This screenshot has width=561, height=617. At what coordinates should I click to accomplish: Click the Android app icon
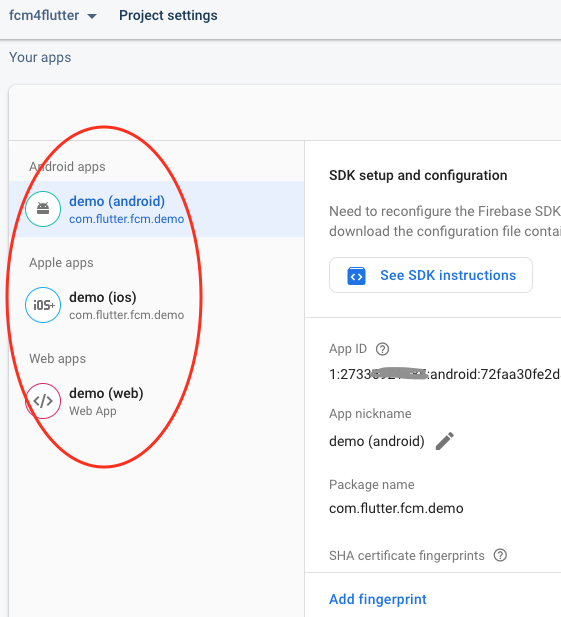pyautogui.click(x=43, y=209)
